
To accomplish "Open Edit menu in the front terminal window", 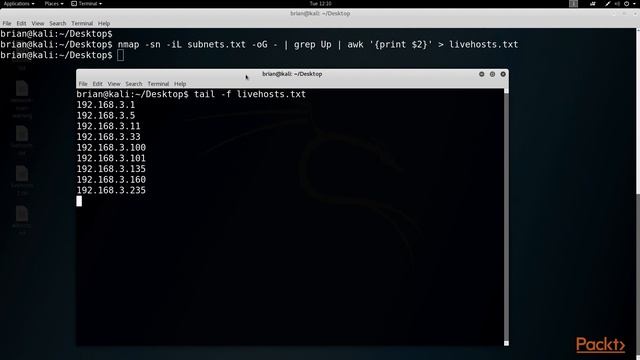I will coord(97,84).
